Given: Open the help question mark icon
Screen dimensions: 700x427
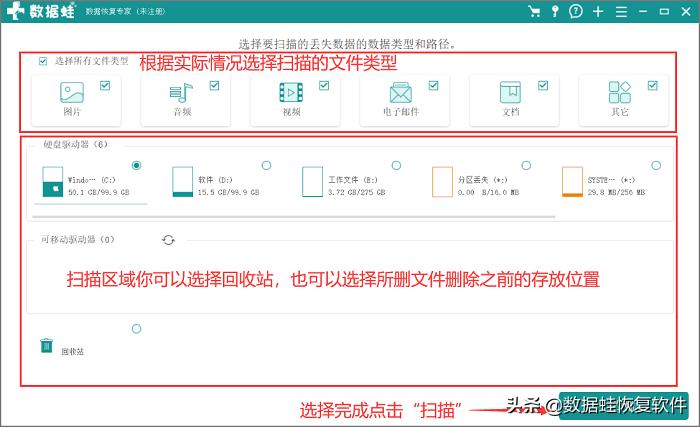Looking at the screenshot, I should click(576, 12).
